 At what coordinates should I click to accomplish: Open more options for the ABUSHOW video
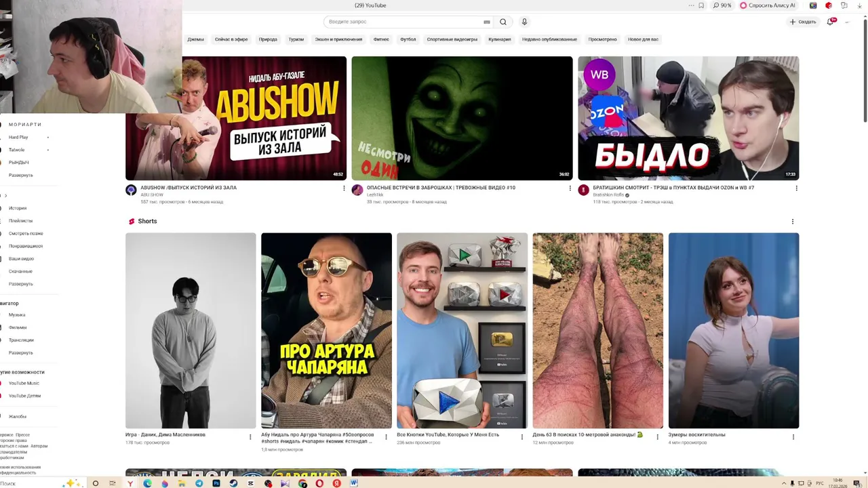click(344, 188)
